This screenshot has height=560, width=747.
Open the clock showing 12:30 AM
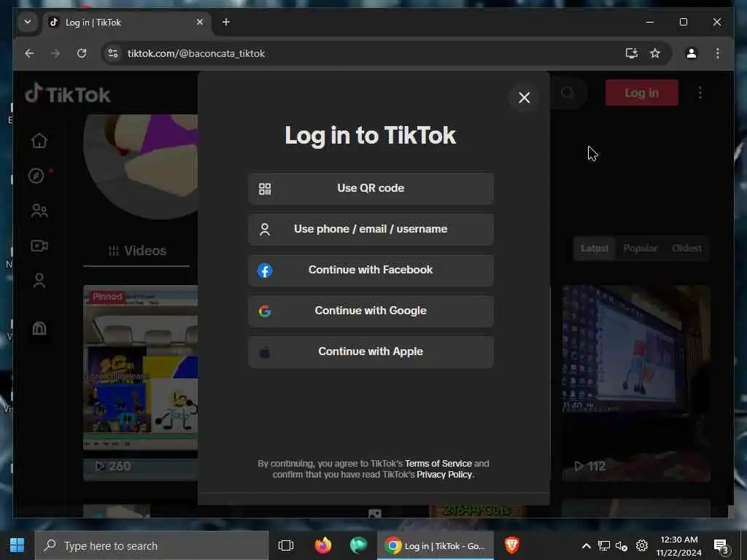[679, 545]
